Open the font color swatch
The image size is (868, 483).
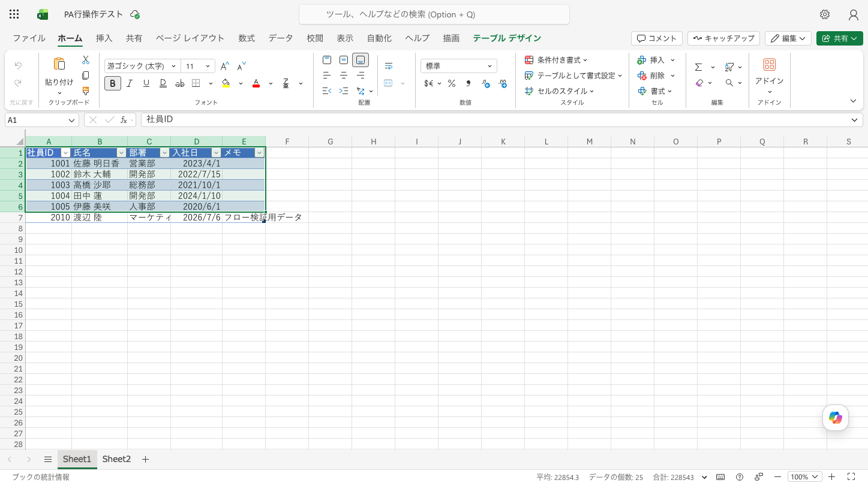point(256,83)
